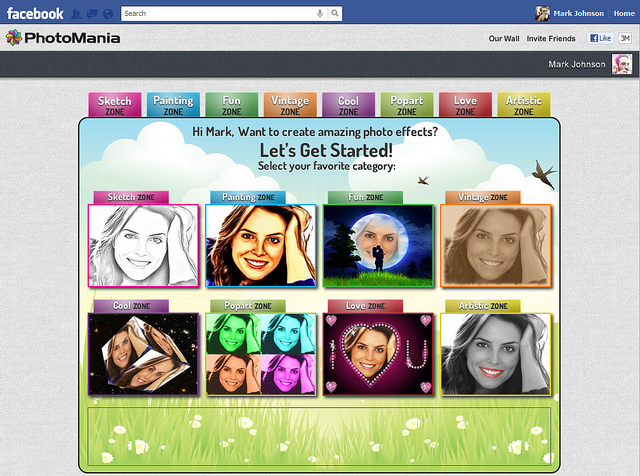Click the search magnifier icon
The height and width of the screenshot is (476, 640).
click(x=334, y=14)
